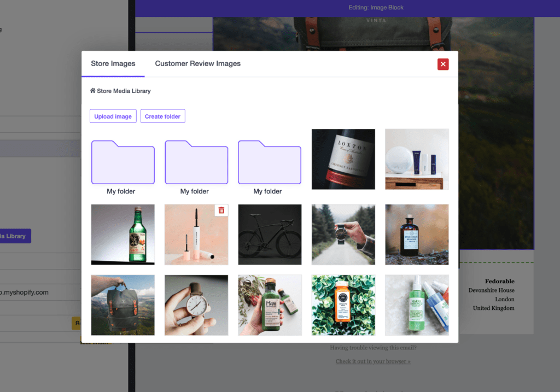Select the watch on forest road image
The width and height of the screenshot is (560, 392).
click(343, 235)
